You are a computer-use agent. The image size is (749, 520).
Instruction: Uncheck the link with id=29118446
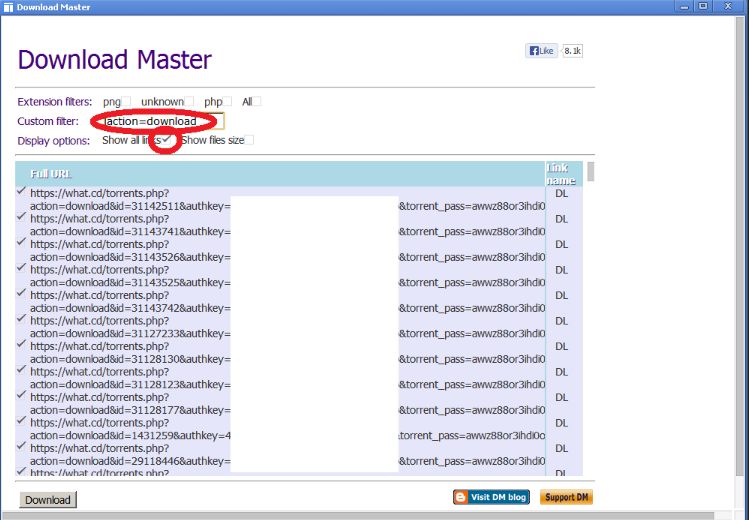[x=21, y=446]
